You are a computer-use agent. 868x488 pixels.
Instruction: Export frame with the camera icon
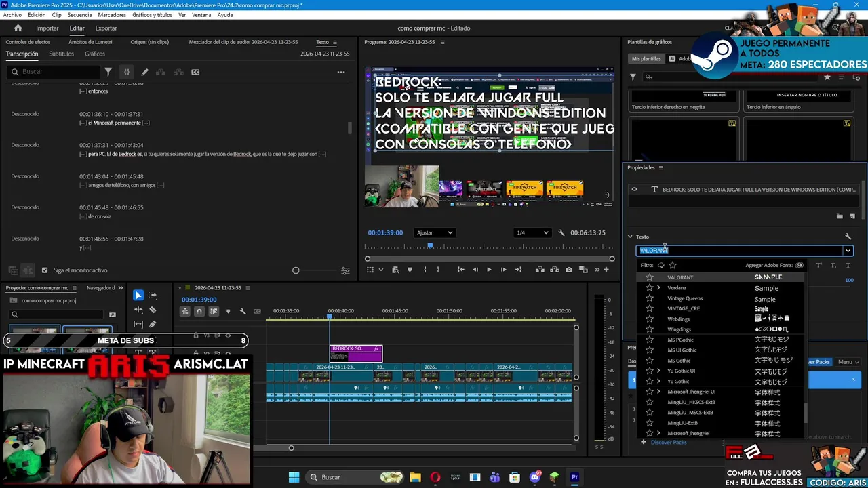coord(569,270)
